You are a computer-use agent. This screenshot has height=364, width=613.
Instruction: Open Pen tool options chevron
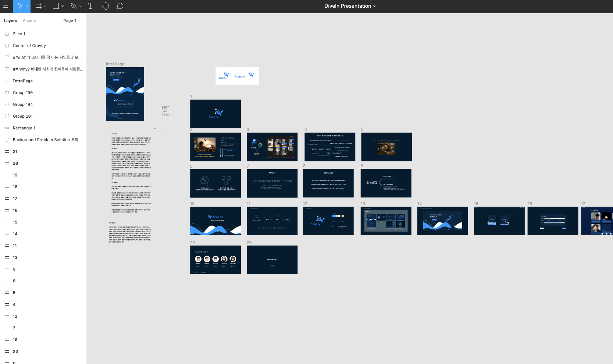80,6
